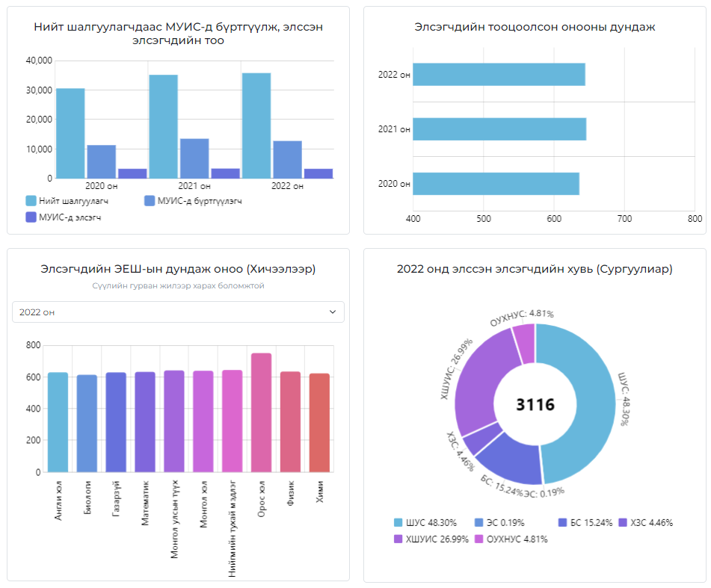Click the Физик score bar
This screenshot has height=588, width=711.
pos(290,421)
